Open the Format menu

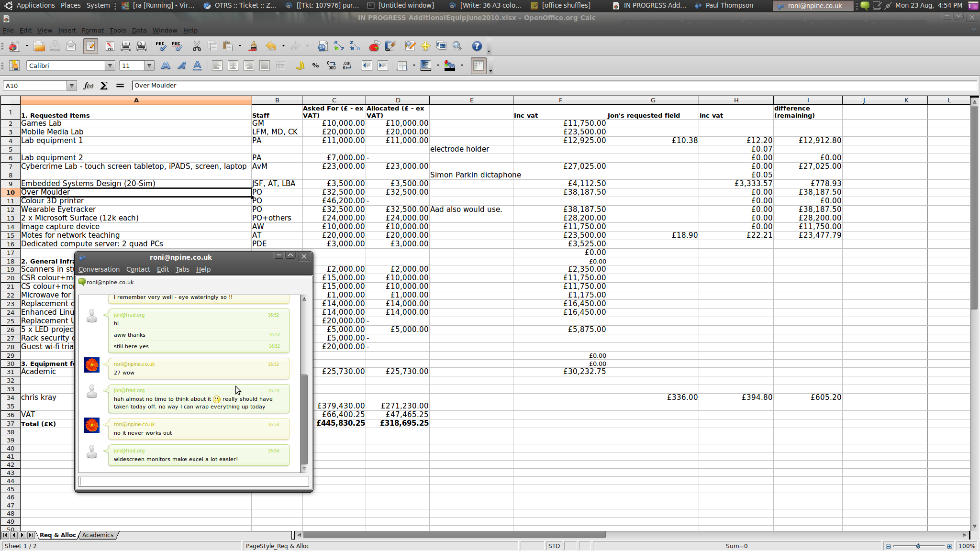tap(92, 30)
